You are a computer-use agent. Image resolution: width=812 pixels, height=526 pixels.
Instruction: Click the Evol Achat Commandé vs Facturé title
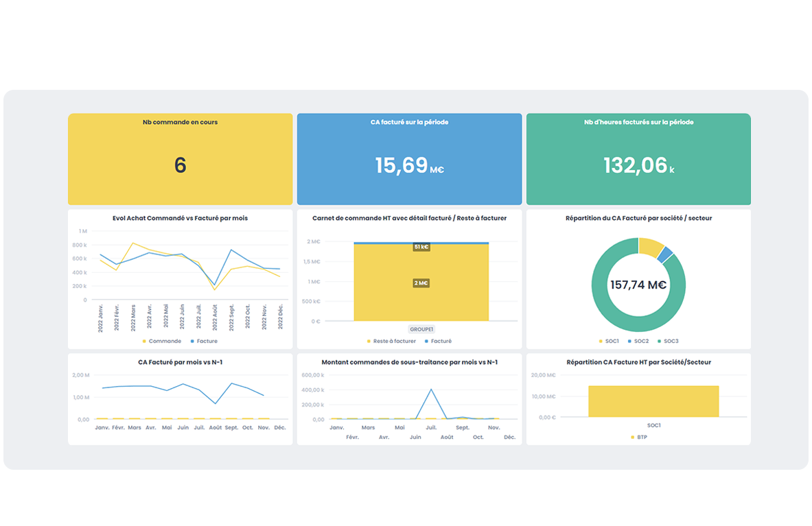[x=180, y=218]
